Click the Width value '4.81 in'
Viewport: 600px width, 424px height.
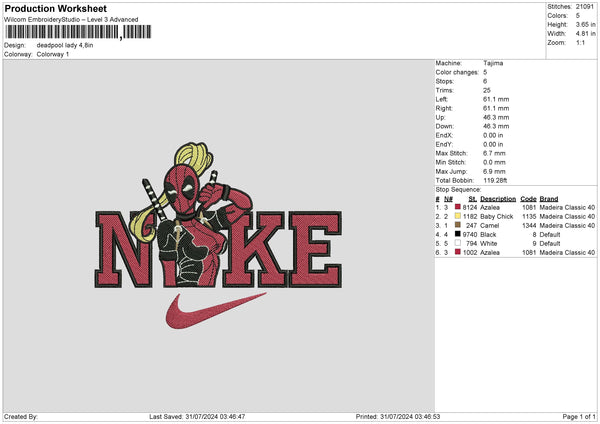click(x=585, y=34)
